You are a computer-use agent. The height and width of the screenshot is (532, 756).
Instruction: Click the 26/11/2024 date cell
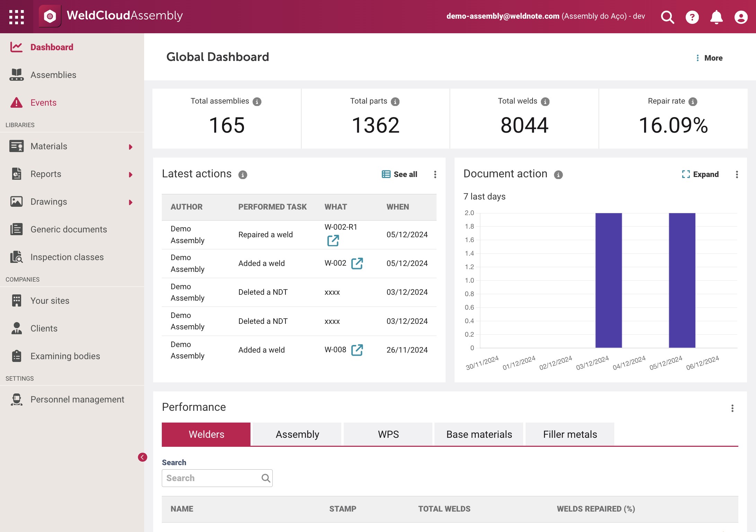(407, 350)
